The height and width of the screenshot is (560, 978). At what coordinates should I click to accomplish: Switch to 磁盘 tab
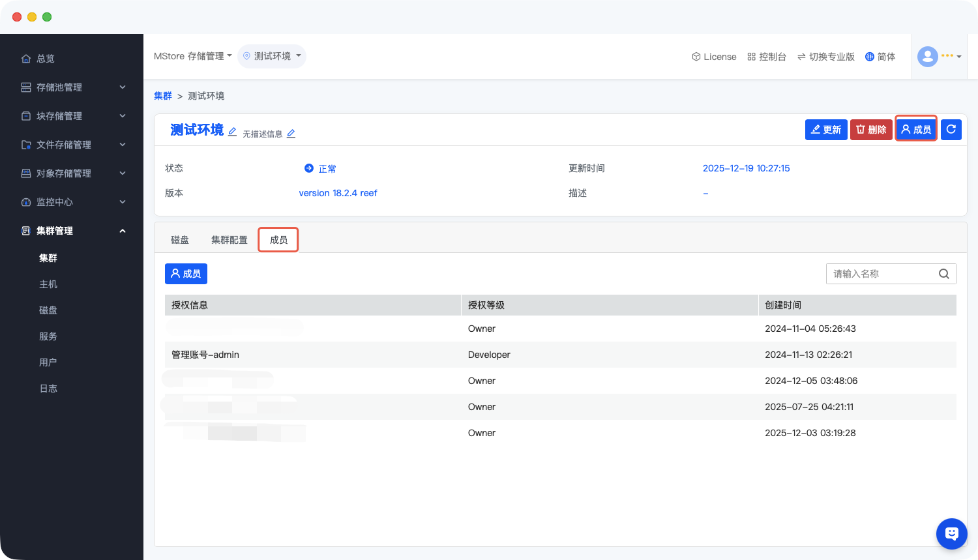pyautogui.click(x=180, y=240)
